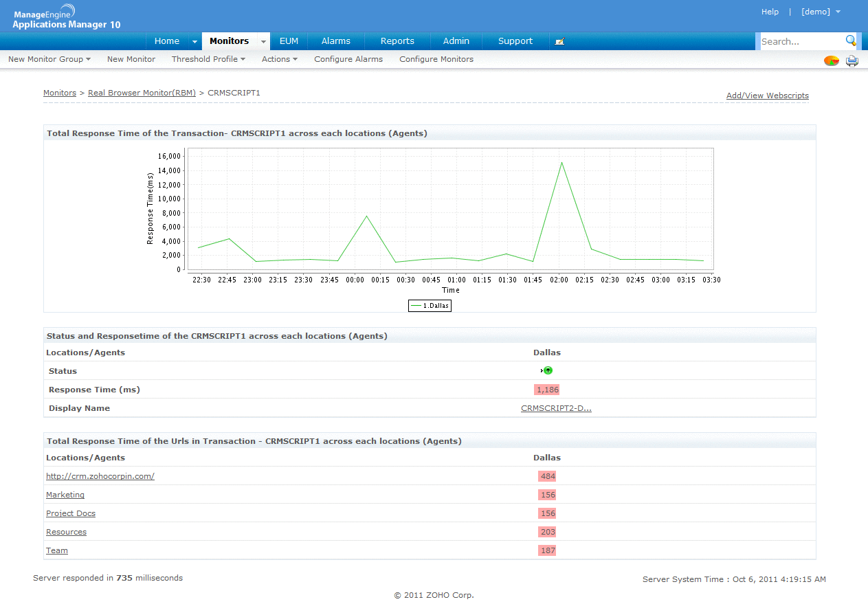Click the edit tabs pencil icon
The width and height of the screenshot is (868, 604).
(x=559, y=41)
